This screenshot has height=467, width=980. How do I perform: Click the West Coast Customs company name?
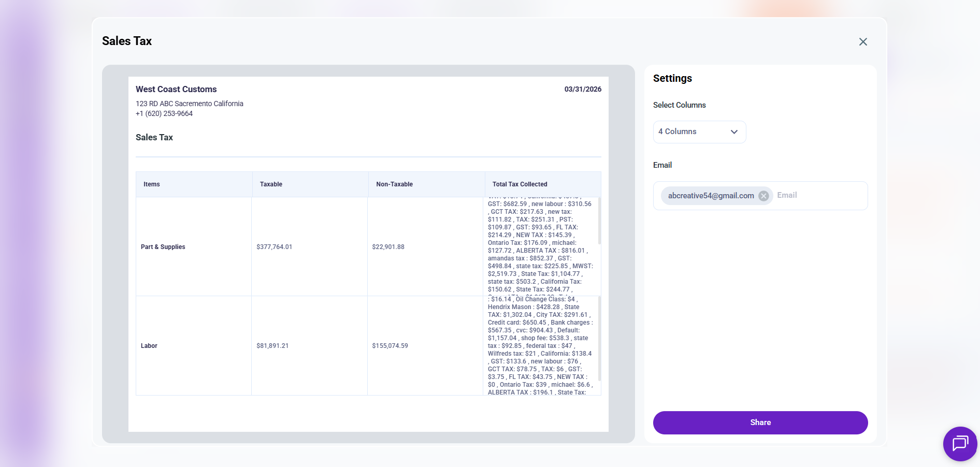[x=176, y=90]
